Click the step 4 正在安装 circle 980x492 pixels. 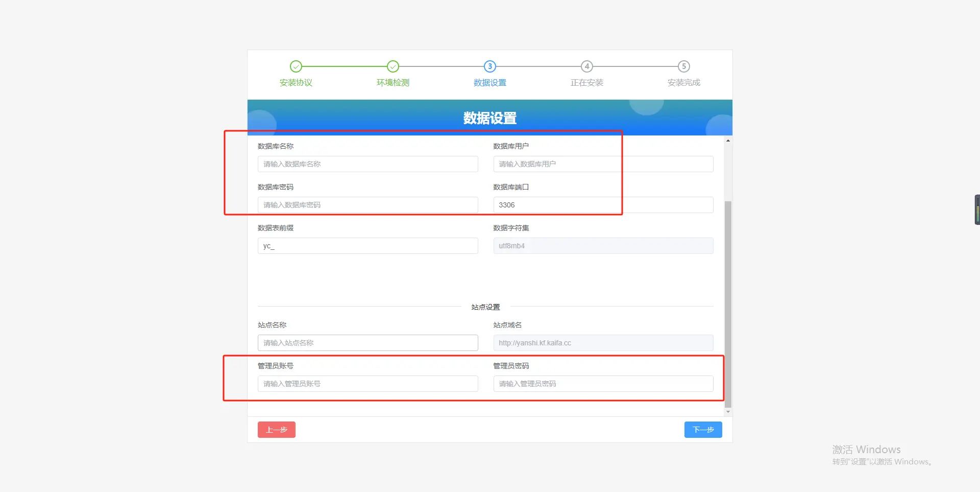(x=587, y=66)
